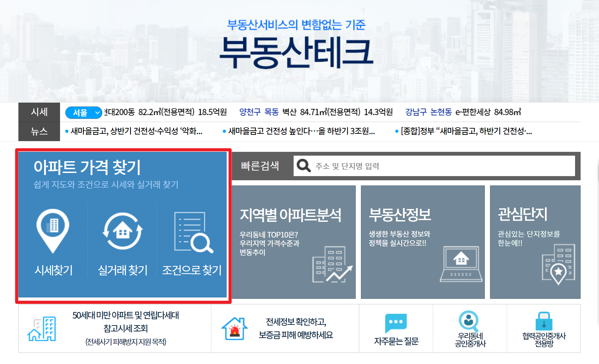The image size is (599, 364).
Task: Click the 실거래 찾기 house refresh icon
Action: [x=123, y=231]
